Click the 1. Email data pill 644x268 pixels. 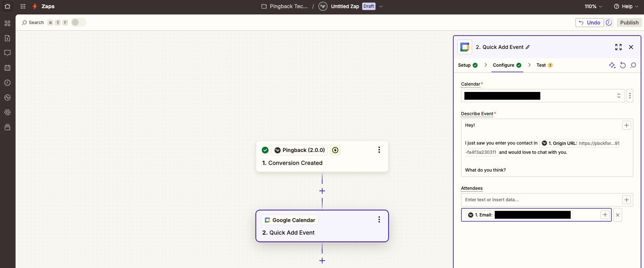point(519,215)
